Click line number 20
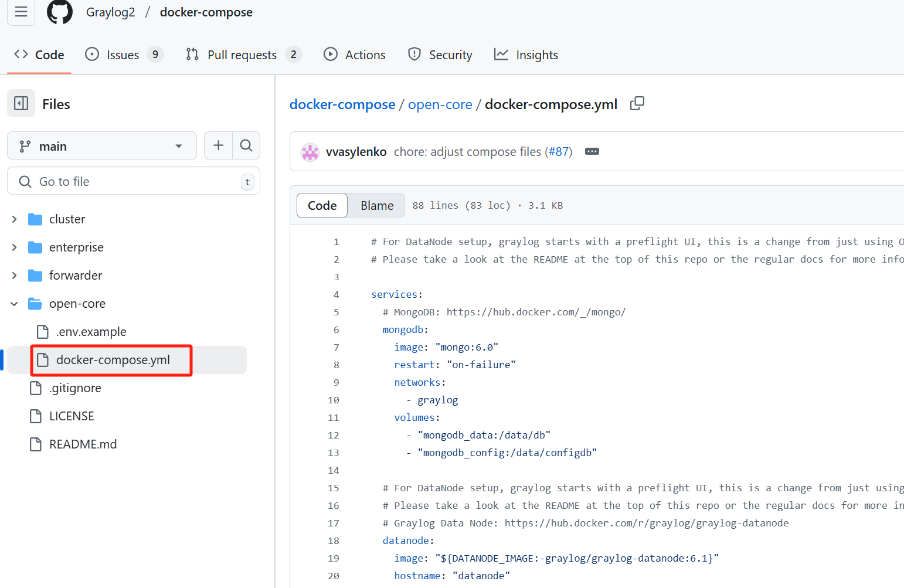Image resolution: width=904 pixels, height=588 pixels. [334, 576]
